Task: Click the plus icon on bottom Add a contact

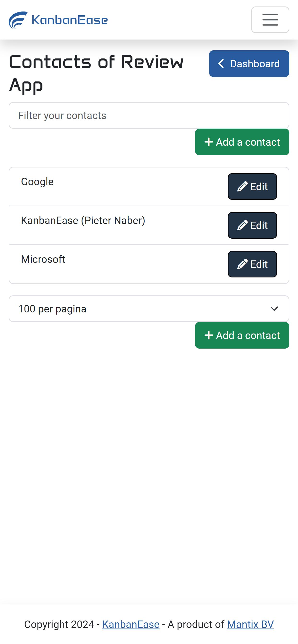Action: 209,335
